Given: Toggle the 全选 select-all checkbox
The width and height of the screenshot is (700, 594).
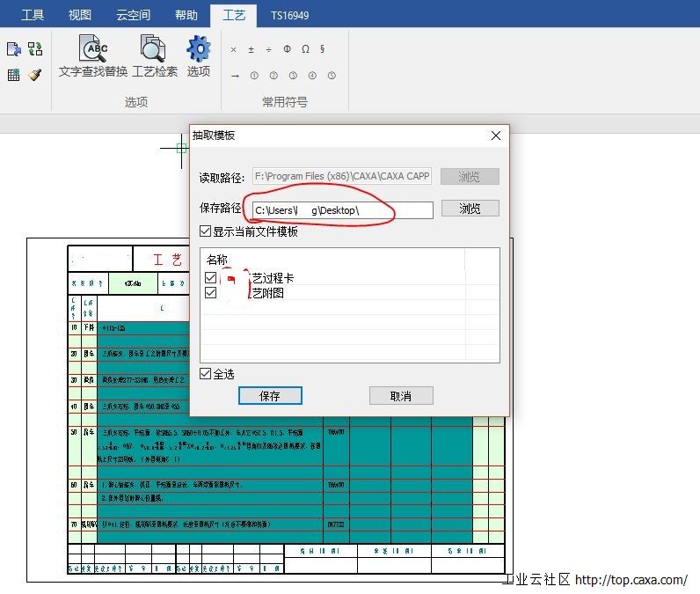Looking at the screenshot, I should [x=206, y=374].
